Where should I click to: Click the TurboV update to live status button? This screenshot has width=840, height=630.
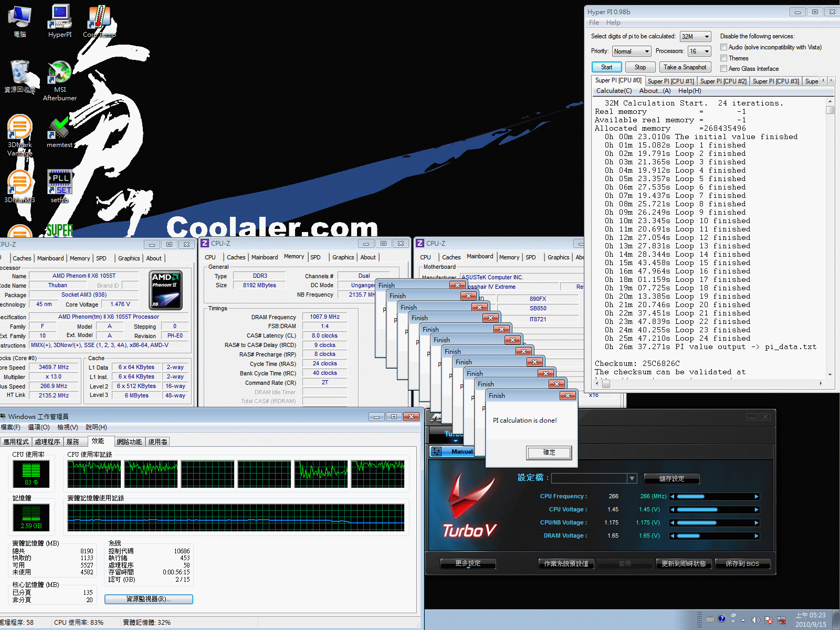pos(684,563)
